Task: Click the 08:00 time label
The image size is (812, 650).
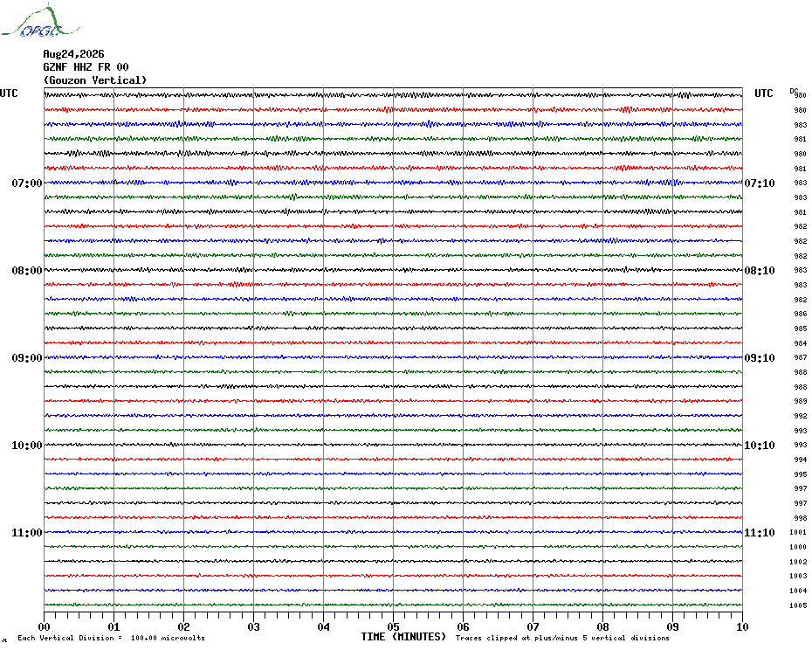Action: click(x=27, y=271)
